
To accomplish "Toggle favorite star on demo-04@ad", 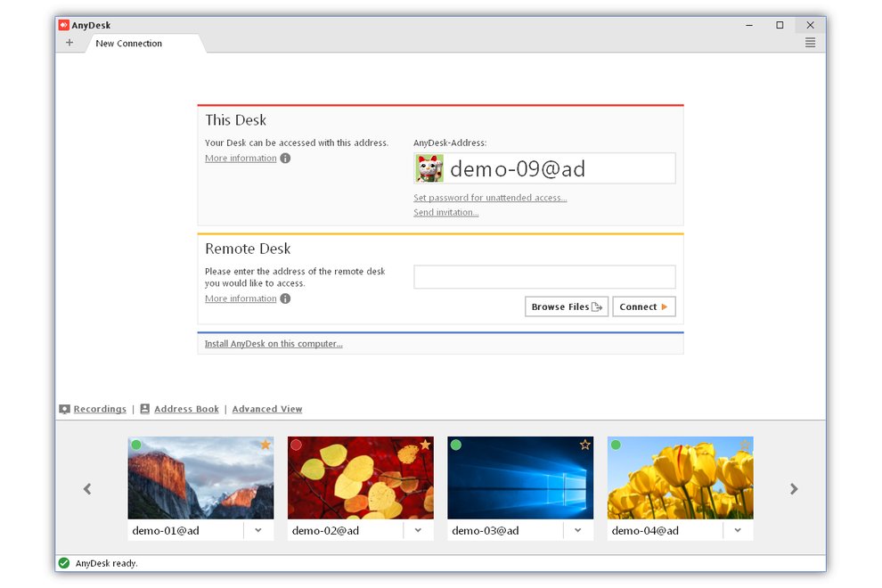I will [x=745, y=445].
